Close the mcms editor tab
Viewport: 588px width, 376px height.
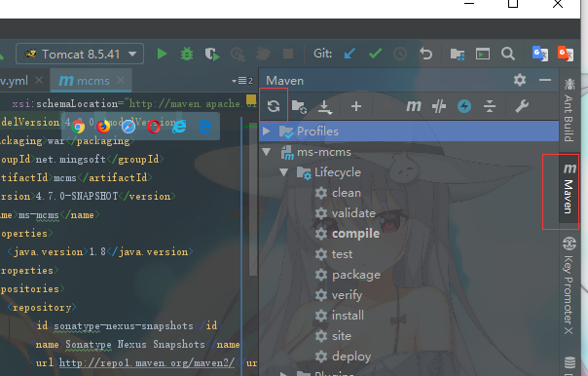click(x=121, y=80)
